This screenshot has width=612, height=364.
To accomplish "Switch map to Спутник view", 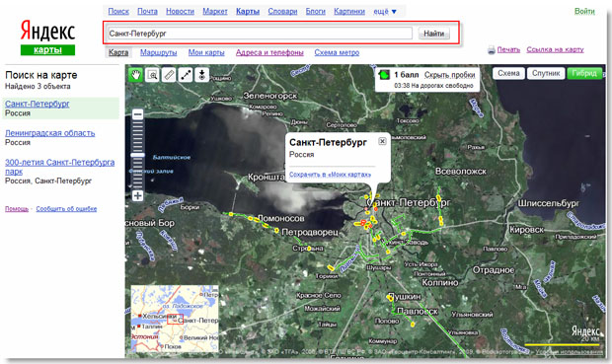I will click(546, 73).
